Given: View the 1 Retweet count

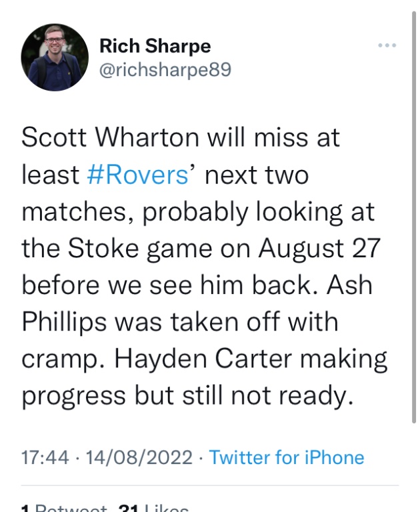Looking at the screenshot, I should 65,508.
